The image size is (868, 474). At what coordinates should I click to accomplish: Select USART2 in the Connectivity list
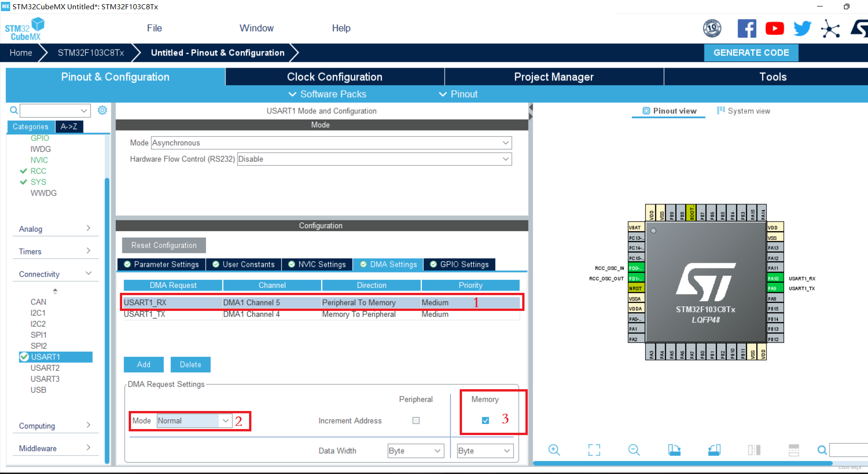45,368
